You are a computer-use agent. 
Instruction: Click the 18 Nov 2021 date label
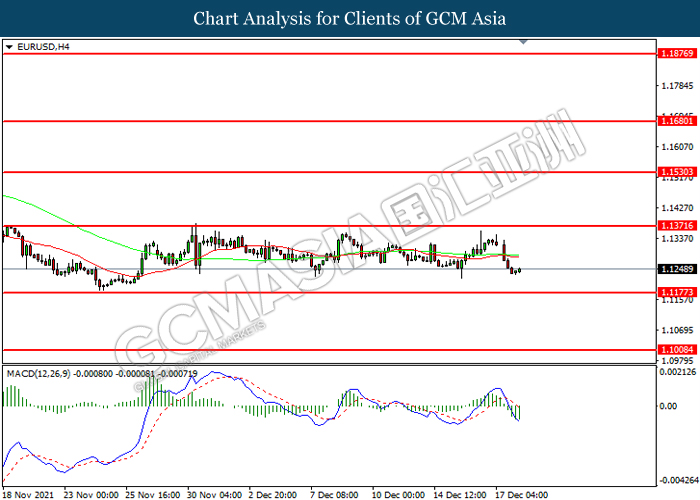(28, 495)
